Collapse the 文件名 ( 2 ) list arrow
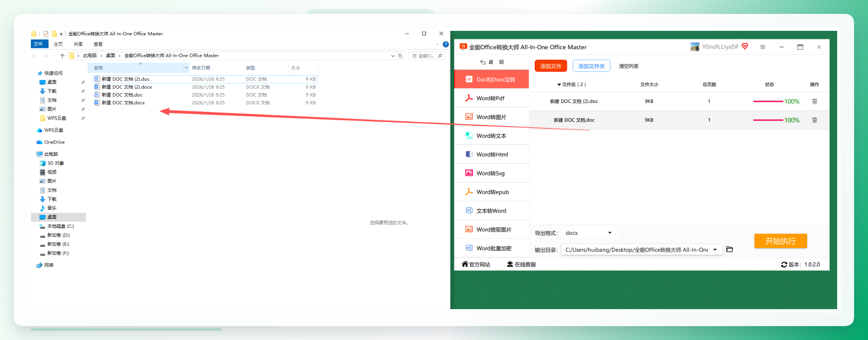 [x=559, y=85]
